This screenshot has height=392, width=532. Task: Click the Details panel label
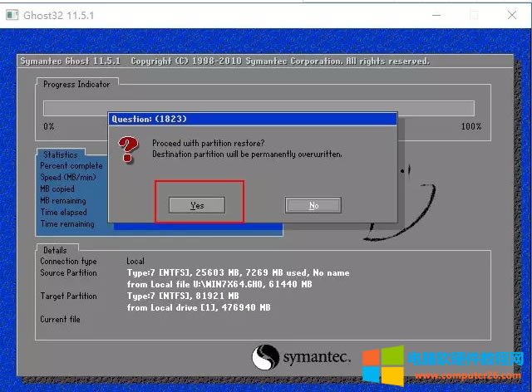pos(55,250)
